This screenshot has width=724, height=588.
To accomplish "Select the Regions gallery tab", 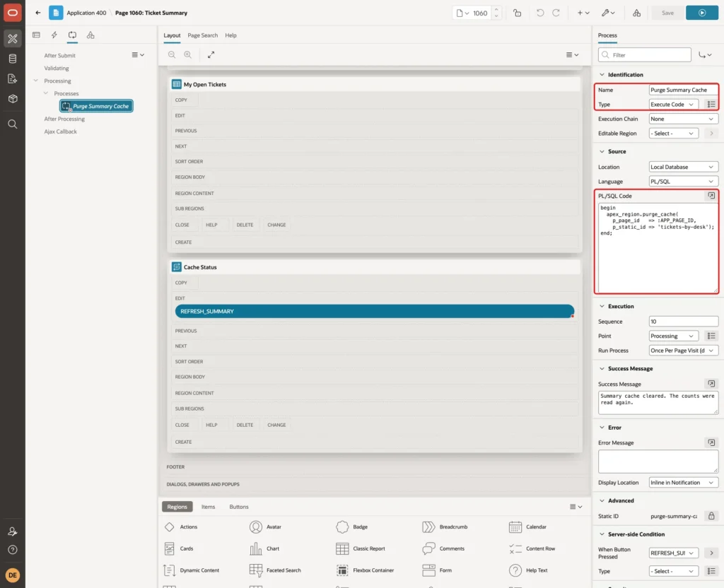I will (177, 507).
